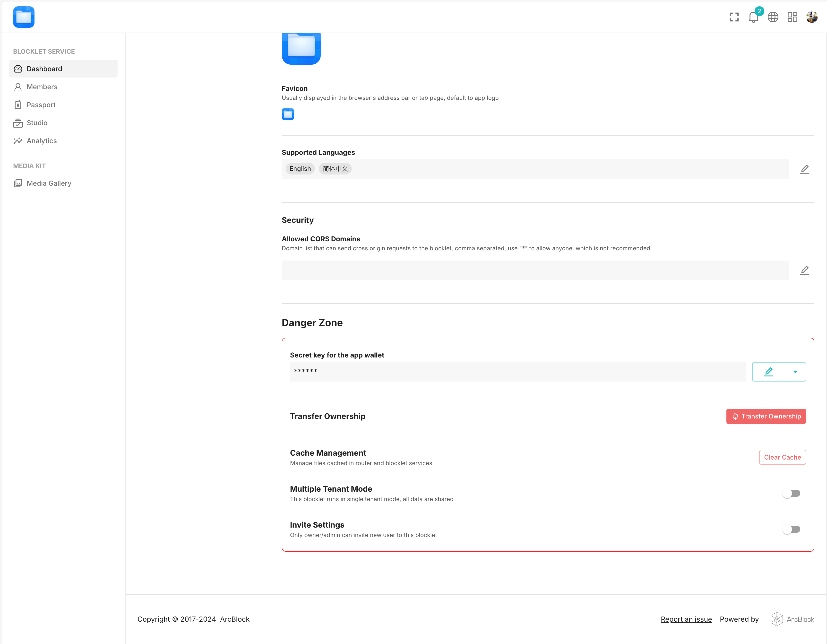Open the apps grid icon

point(792,17)
